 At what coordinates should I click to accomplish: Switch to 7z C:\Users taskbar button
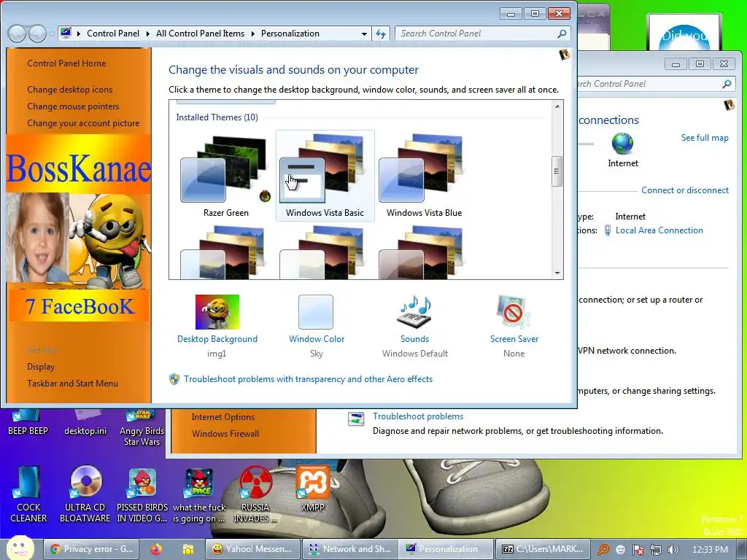point(543,549)
